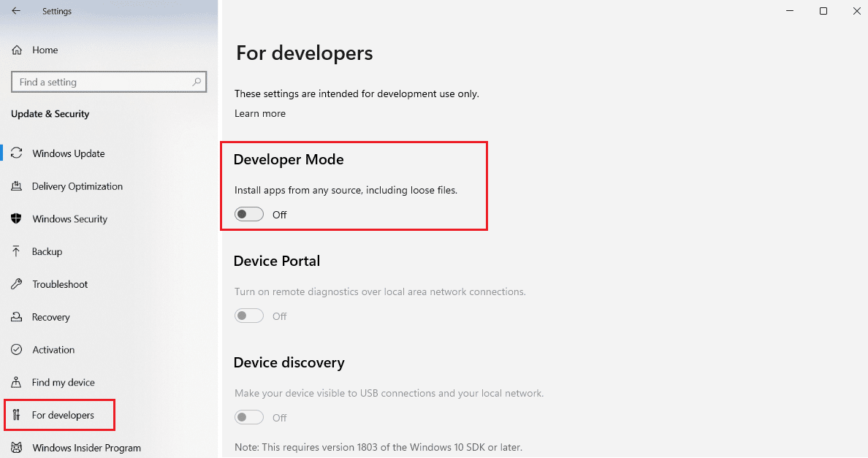The height and width of the screenshot is (458, 868).
Task: Select Troubleshoot in the sidebar
Action: (60, 284)
